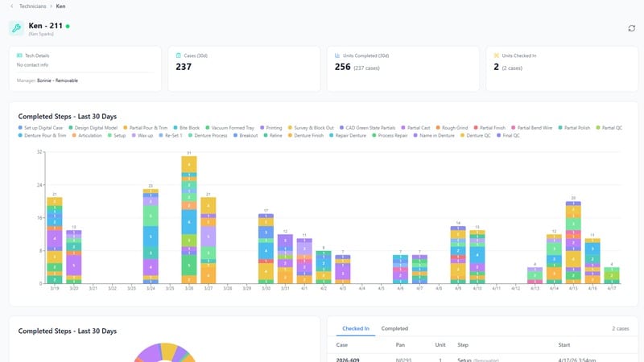Toggle Vacuum Formed Tray legend series
644x362 pixels.
point(229,128)
